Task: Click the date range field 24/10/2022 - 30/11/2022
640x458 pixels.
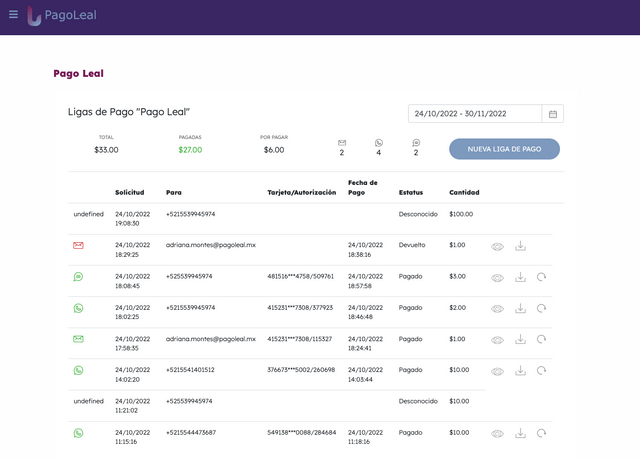Action: click(475, 114)
